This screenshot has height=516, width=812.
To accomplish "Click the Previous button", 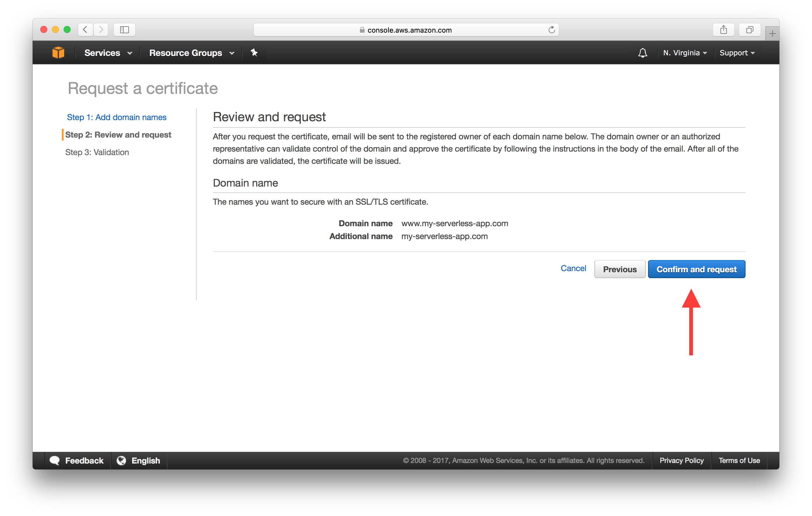I will coord(619,269).
